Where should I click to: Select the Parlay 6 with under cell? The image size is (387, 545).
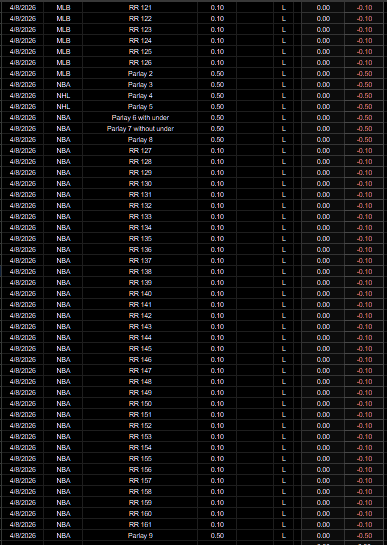(x=140, y=118)
